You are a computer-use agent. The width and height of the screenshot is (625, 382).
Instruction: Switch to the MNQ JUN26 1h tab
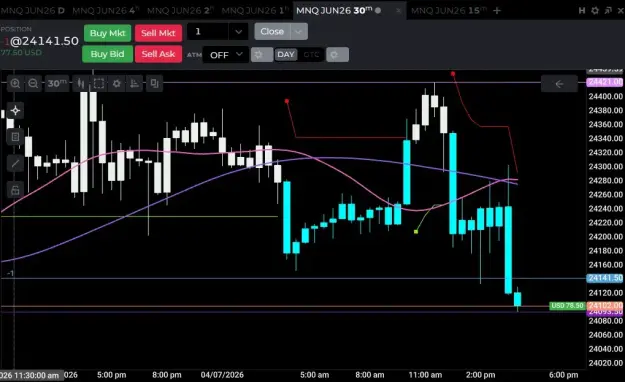tap(255, 10)
